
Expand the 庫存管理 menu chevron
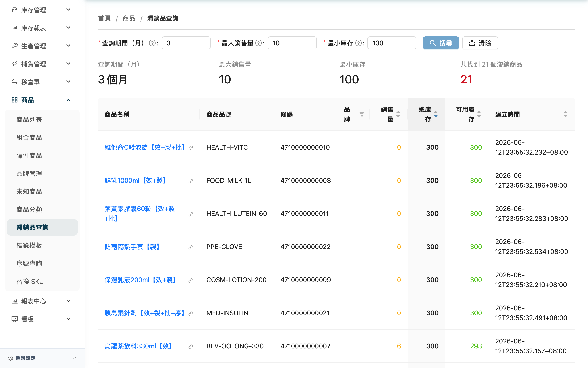click(69, 10)
